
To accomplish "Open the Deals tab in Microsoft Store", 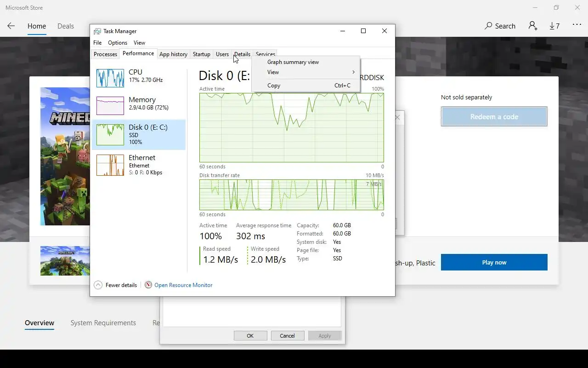I will click(66, 26).
